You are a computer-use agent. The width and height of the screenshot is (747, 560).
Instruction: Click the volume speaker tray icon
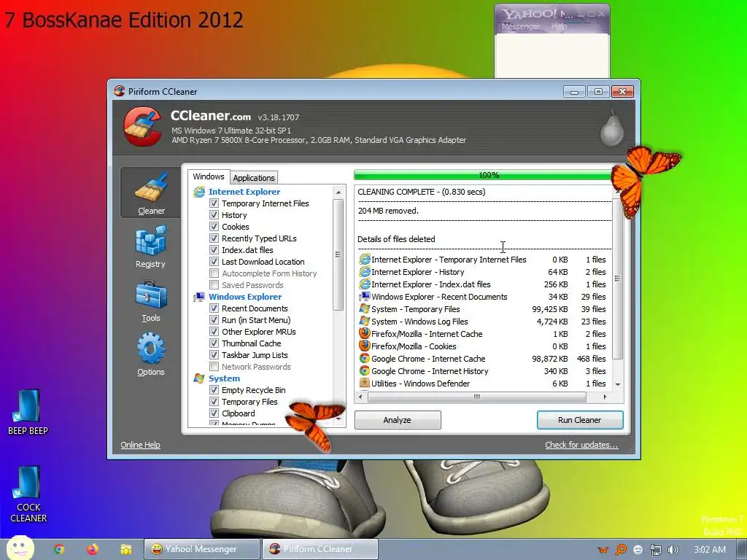coord(673,550)
